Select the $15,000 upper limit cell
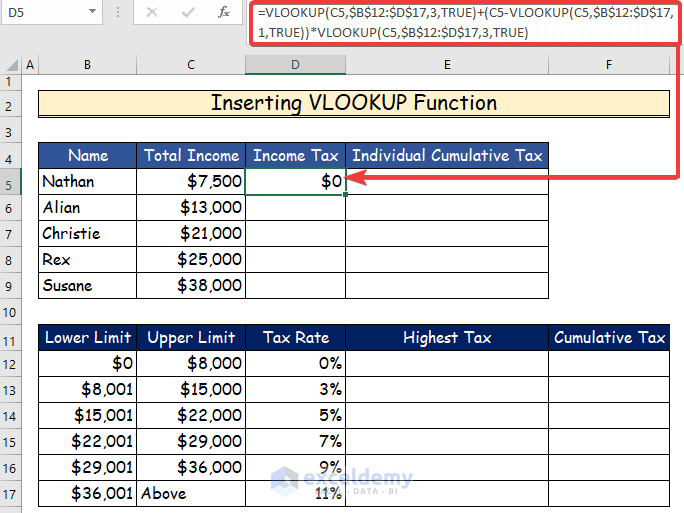Image resolution: width=684 pixels, height=513 pixels. tap(191, 390)
